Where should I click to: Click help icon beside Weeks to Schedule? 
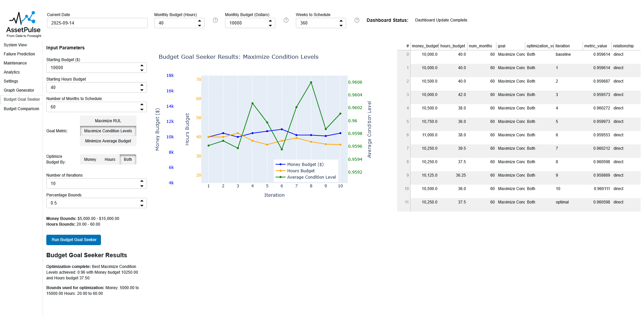pyautogui.click(x=357, y=20)
